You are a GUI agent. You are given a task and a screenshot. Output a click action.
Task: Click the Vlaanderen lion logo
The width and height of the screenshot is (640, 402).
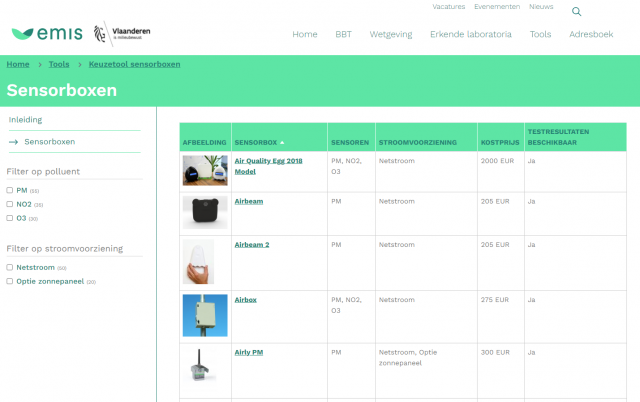[122, 33]
